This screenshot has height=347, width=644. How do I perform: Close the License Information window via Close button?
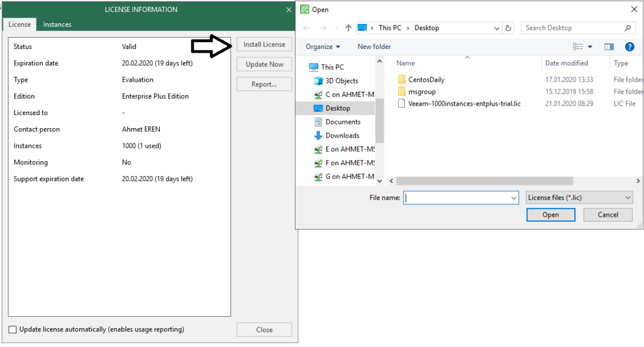point(264,330)
